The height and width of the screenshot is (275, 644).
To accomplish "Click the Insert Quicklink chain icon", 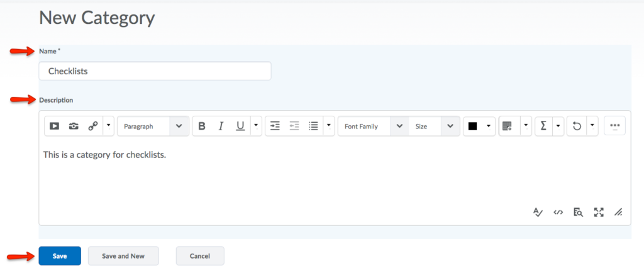I will pos(92,126).
